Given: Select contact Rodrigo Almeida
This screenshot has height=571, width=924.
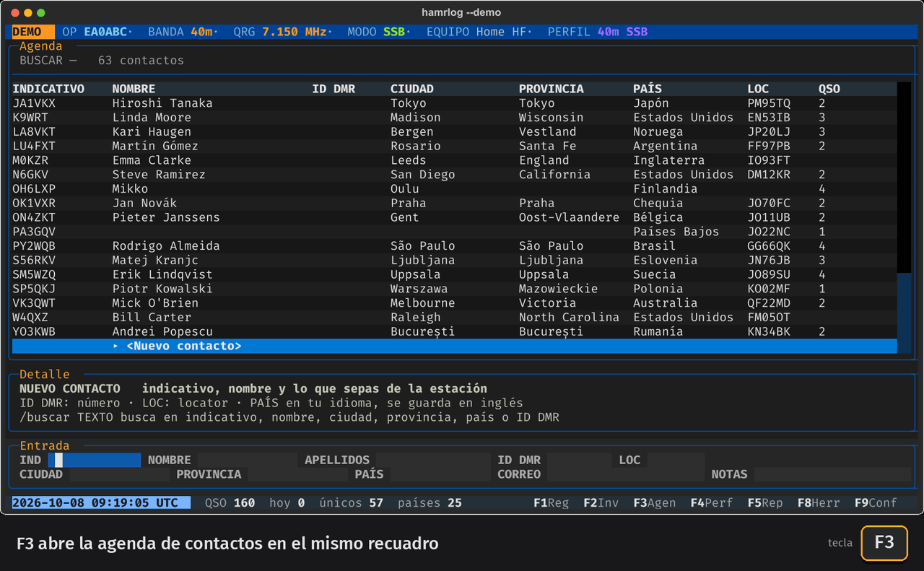Looking at the screenshot, I should (x=166, y=246).
